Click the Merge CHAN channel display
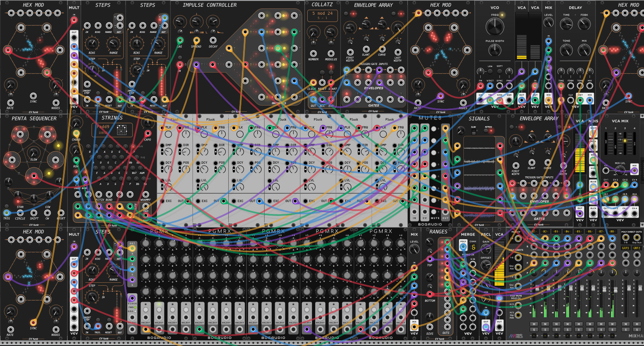 tap(474, 247)
